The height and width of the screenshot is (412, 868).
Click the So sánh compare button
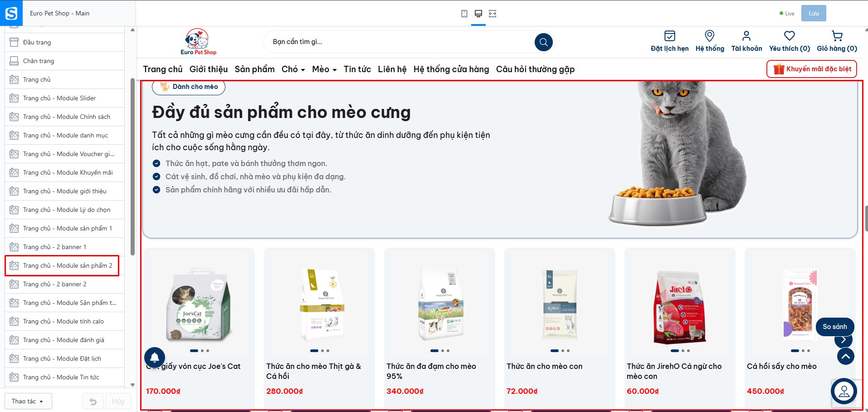835,327
